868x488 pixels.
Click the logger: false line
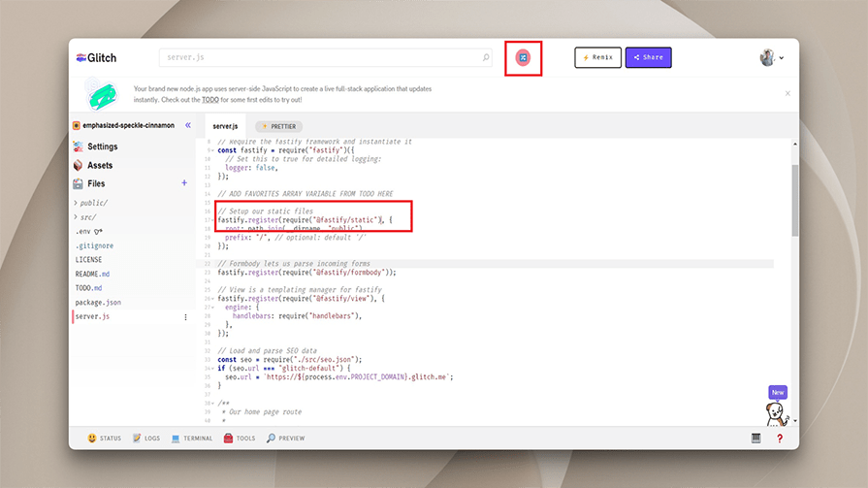point(251,168)
